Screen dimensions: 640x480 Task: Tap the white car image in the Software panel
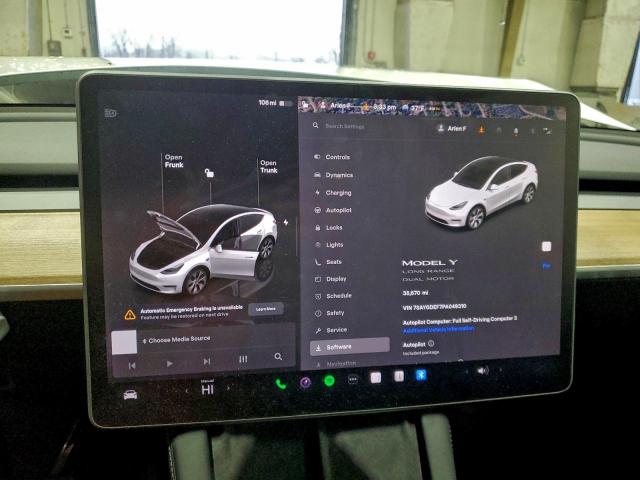[481, 192]
